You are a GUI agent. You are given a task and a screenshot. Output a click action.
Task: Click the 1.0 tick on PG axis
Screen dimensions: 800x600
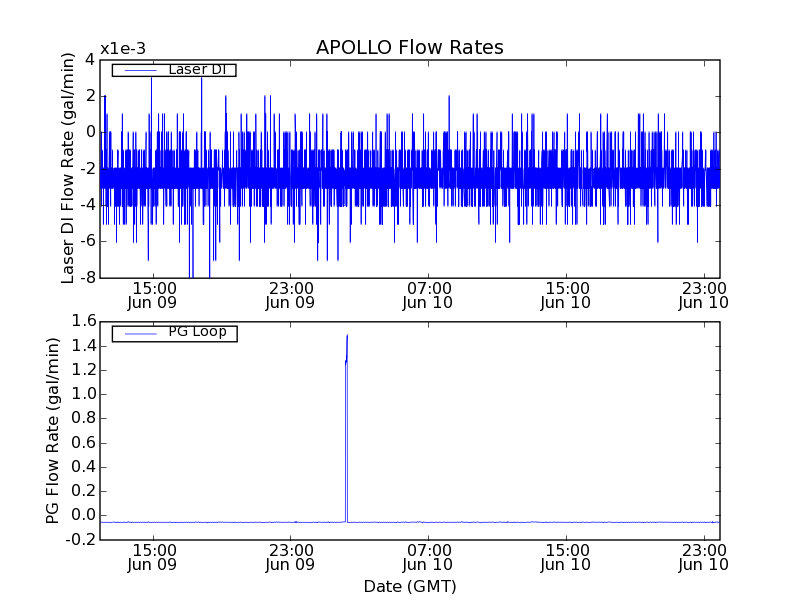click(x=84, y=394)
